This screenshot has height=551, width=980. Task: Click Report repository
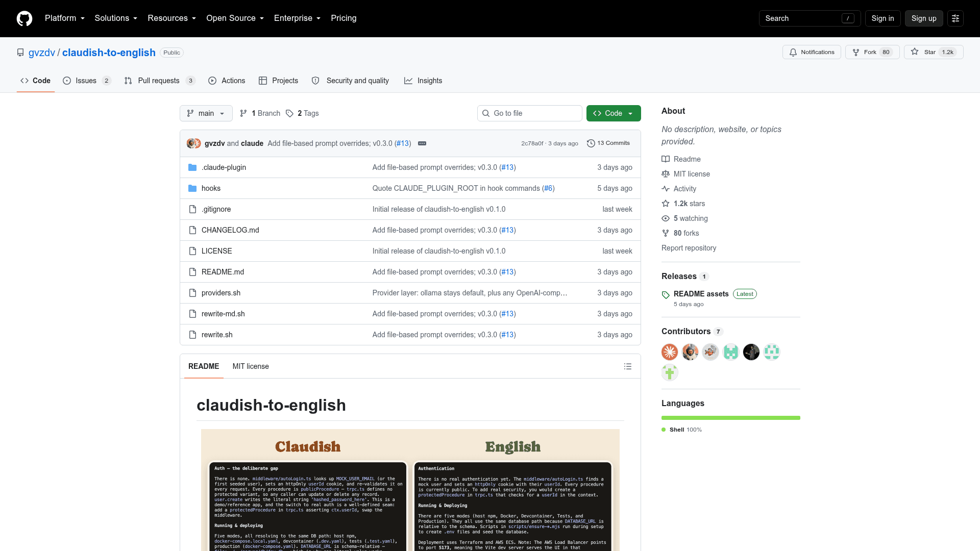[689, 248]
